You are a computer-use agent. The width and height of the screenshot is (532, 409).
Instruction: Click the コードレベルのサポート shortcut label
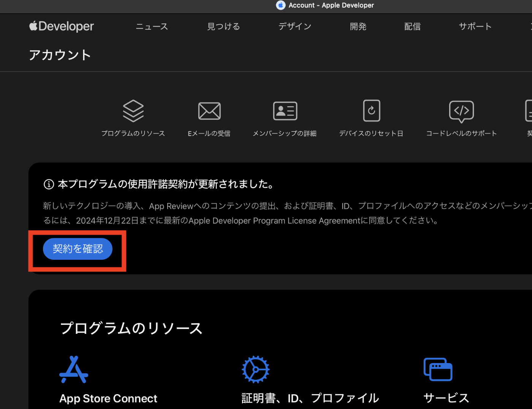462,134
